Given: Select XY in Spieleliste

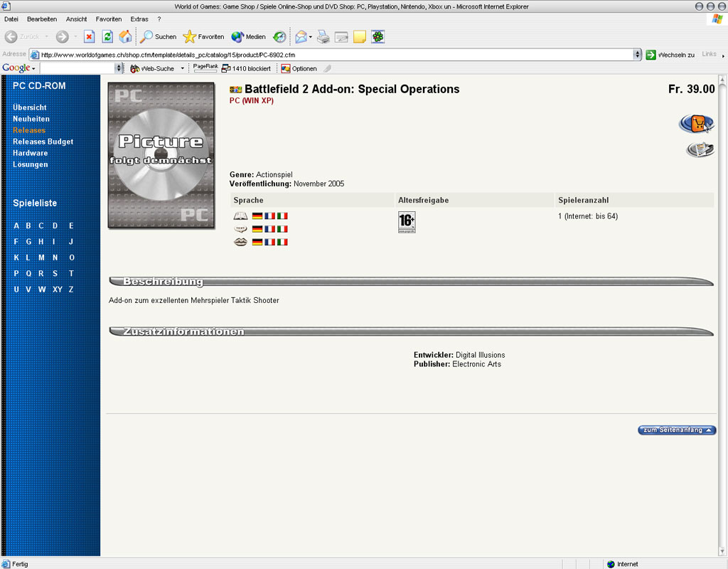Looking at the screenshot, I should (x=58, y=289).
